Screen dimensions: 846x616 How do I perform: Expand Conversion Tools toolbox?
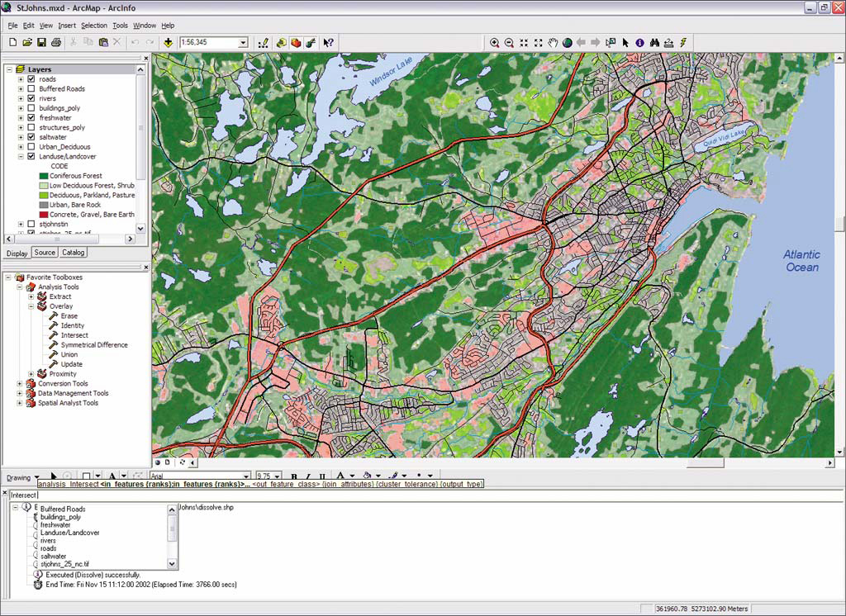(20, 383)
